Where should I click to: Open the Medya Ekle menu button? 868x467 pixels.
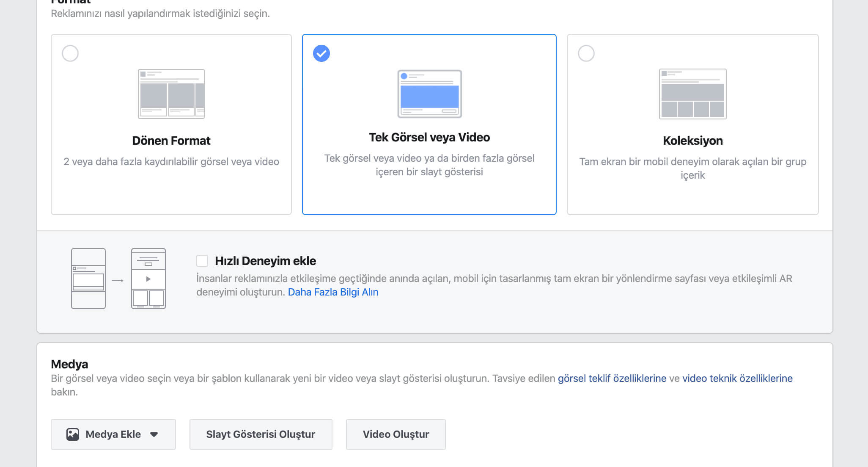click(x=113, y=434)
